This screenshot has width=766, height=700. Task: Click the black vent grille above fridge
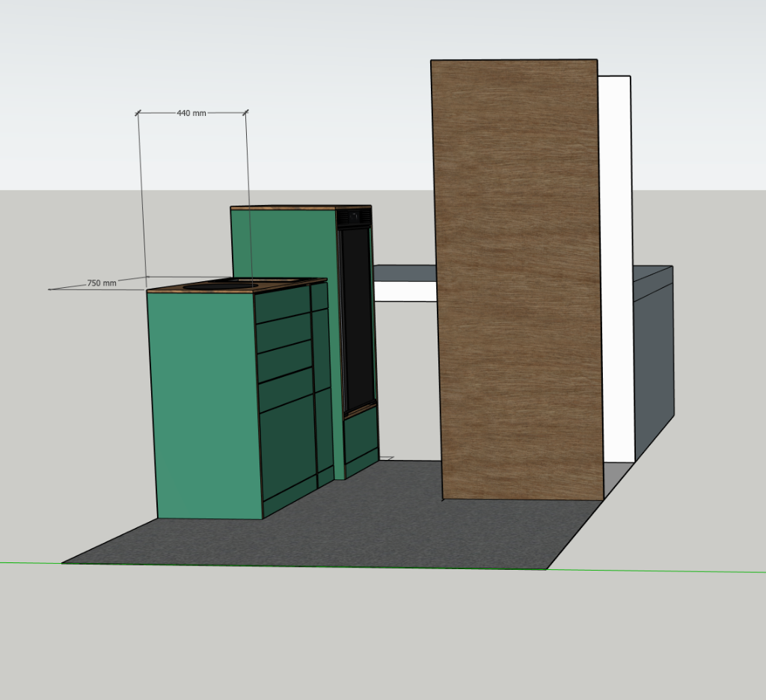point(355,216)
